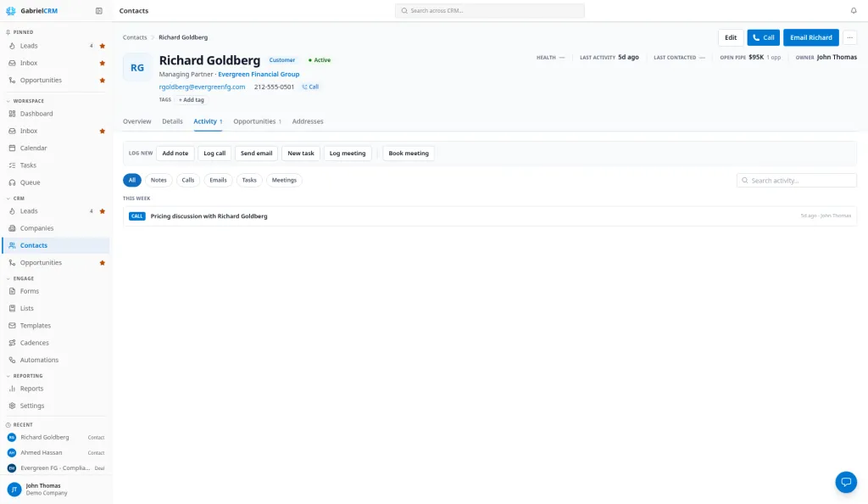
Task: Click the Edit button
Action: click(x=731, y=37)
